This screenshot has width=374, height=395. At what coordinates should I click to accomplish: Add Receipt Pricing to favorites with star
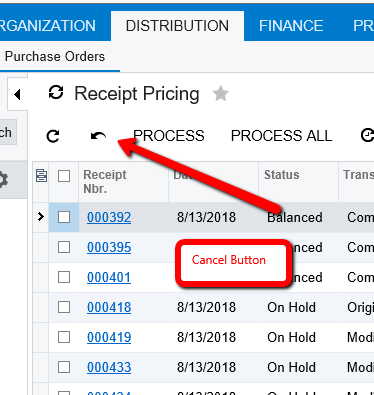point(221,93)
